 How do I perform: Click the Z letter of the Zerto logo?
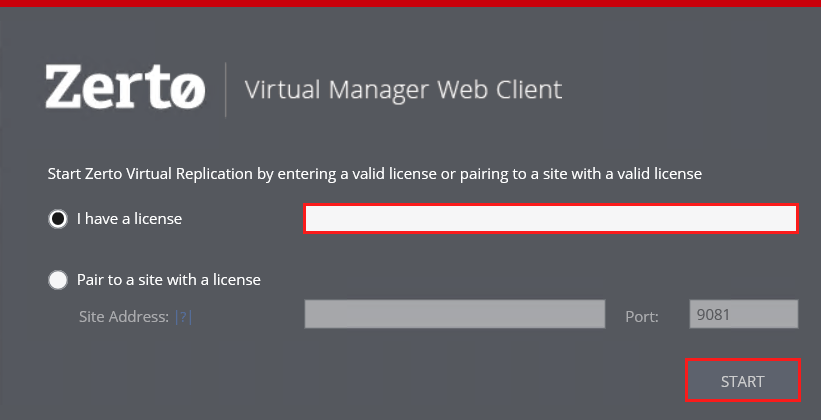coord(62,86)
